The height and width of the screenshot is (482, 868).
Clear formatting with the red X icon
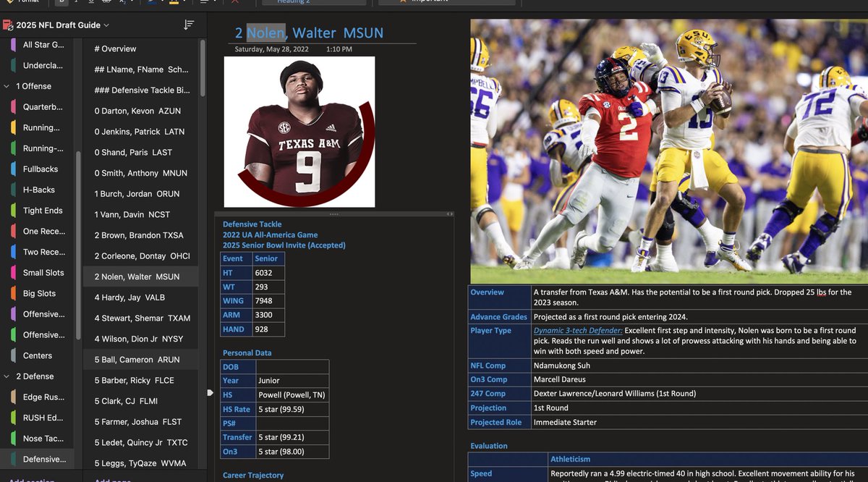[235, 3]
